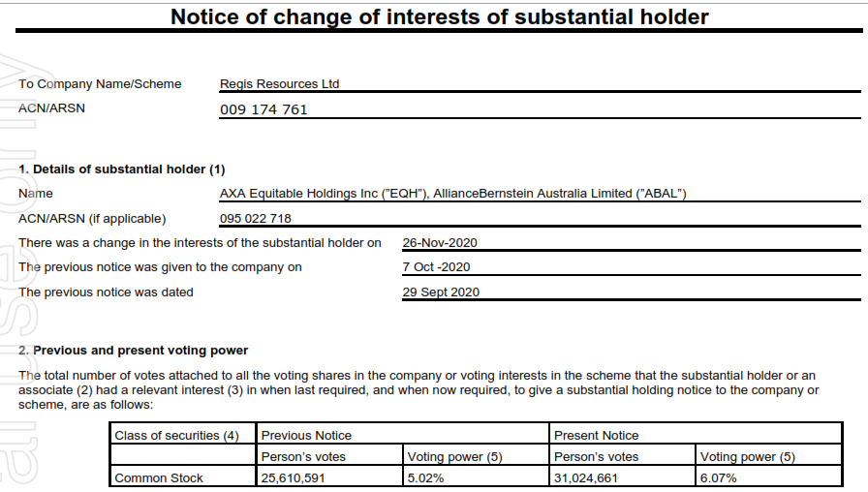Select the holder ACN 095 022 718
The image size is (868, 492).
tap(256, 219)
